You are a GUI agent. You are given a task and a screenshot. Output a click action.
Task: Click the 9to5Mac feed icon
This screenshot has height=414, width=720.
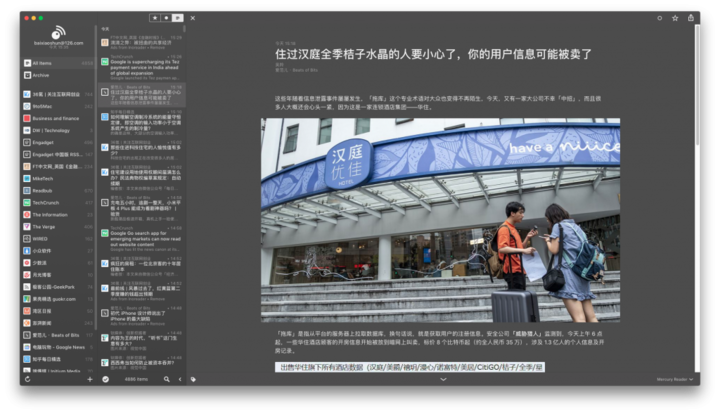pyautogui.click(x=27, y=106)
